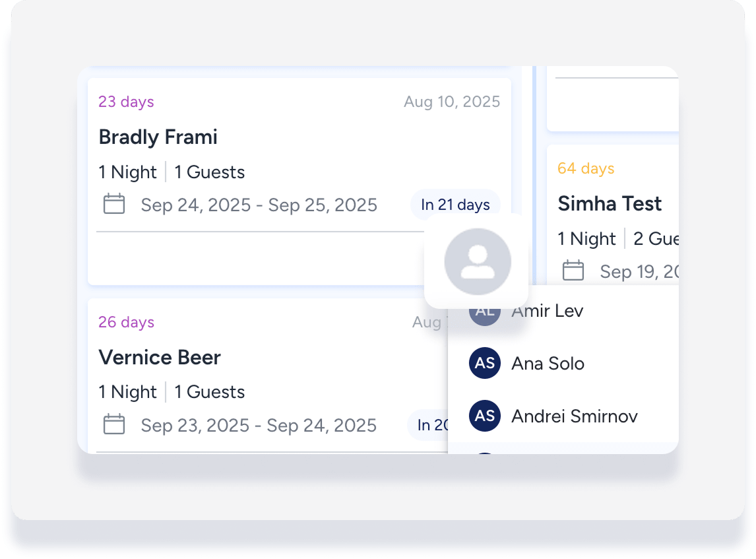Click calendar icon on Bradly Frami card
The height and width of the screenshot is (559, 756).
pos(114,204)
